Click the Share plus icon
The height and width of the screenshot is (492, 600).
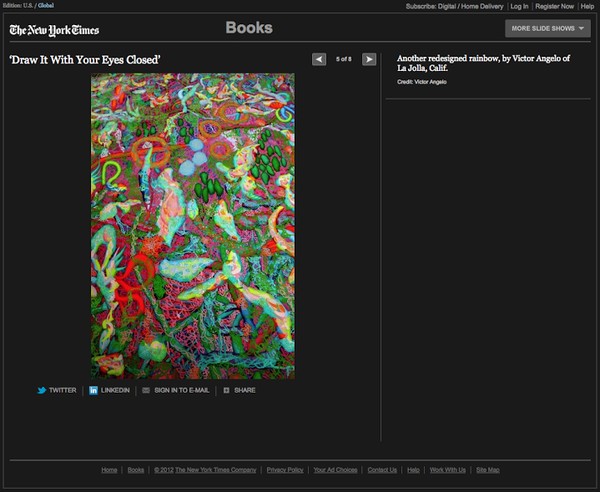click(226, 390)
